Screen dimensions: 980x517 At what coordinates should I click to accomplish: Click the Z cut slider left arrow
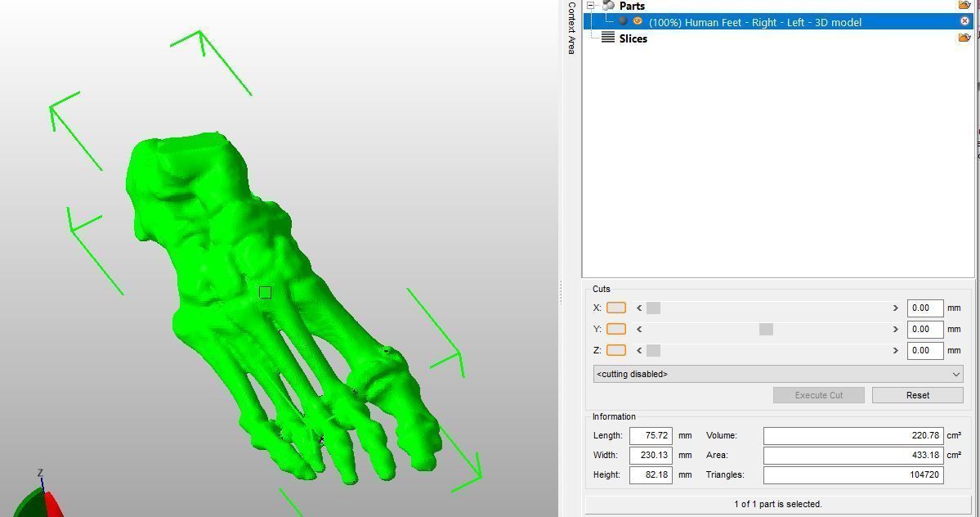(x=639, y=350)
